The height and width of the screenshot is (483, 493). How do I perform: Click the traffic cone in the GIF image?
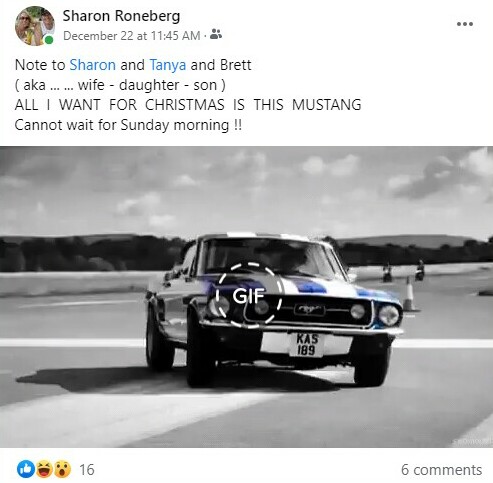409,294
